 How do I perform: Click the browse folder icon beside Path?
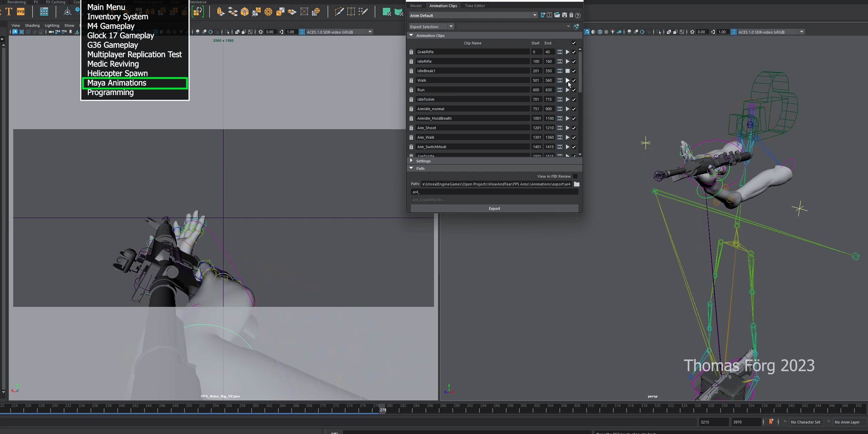click(576, 184)
